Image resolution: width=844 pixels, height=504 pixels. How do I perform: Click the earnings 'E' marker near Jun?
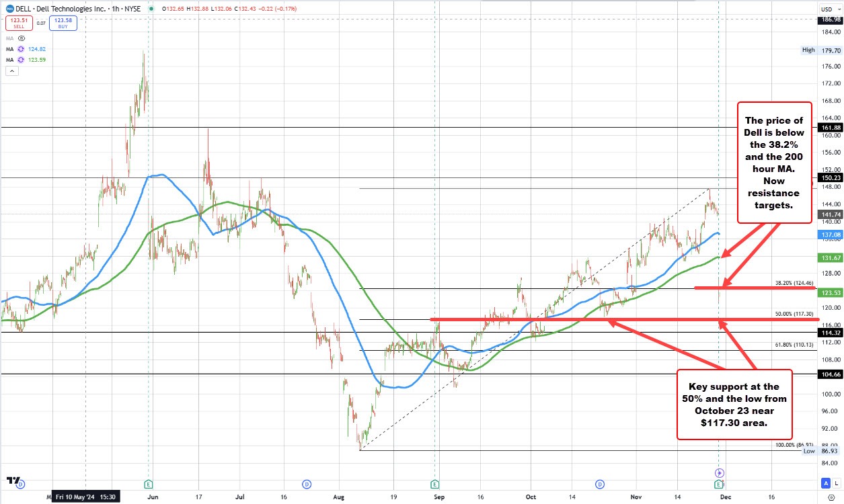[148, 484]
